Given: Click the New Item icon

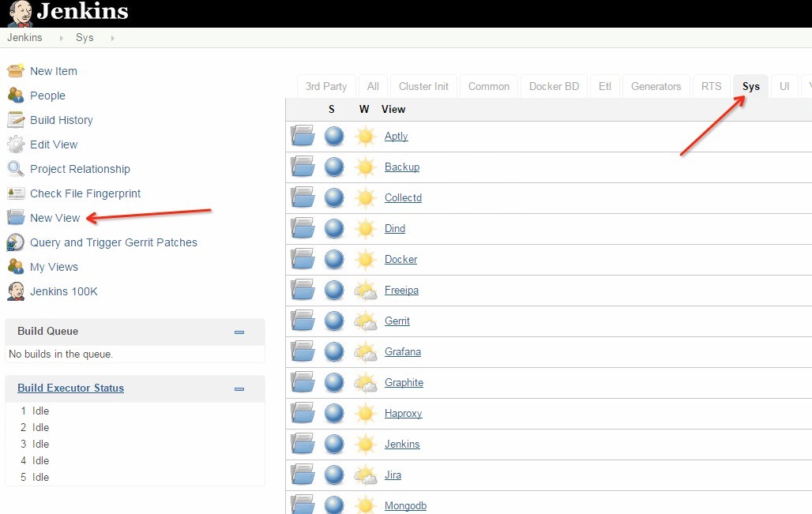Looking at the screenshot, I should click(16, 71).
